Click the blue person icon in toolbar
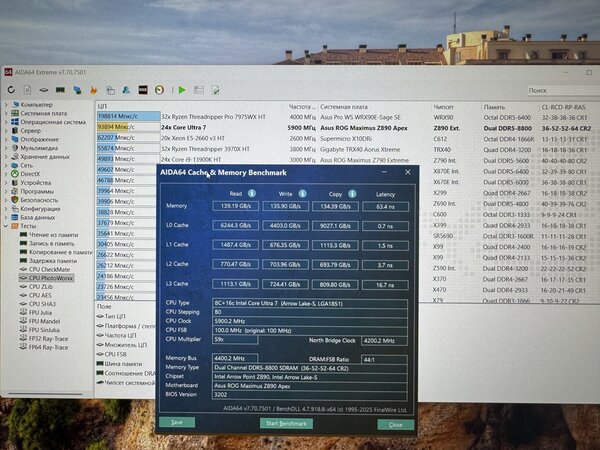Viewport: 600px width, 450px height. tap(126, 90)
